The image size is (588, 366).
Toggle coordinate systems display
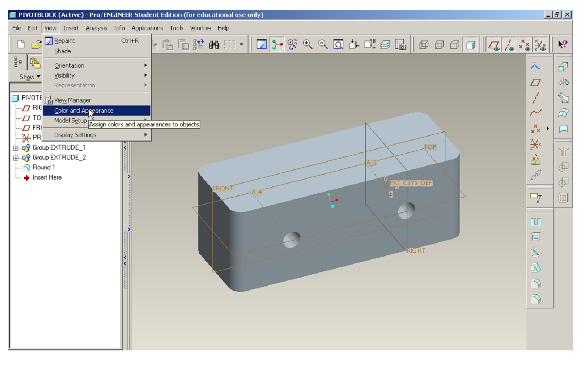[540, 45]
